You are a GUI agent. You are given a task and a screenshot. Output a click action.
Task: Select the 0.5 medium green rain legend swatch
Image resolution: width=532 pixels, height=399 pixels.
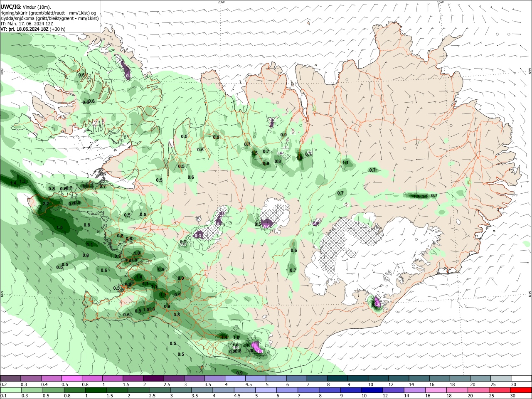click(x=53, y=390)
